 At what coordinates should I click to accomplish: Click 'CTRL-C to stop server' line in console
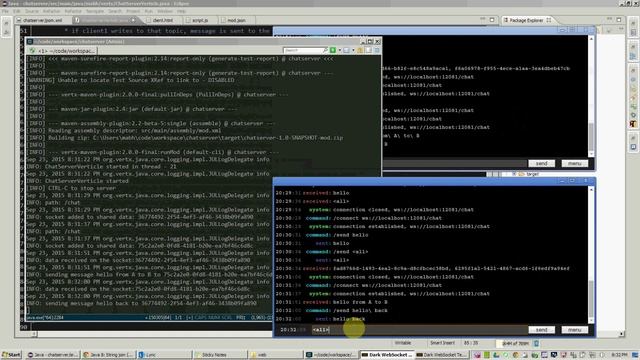[x=71, y=188]
